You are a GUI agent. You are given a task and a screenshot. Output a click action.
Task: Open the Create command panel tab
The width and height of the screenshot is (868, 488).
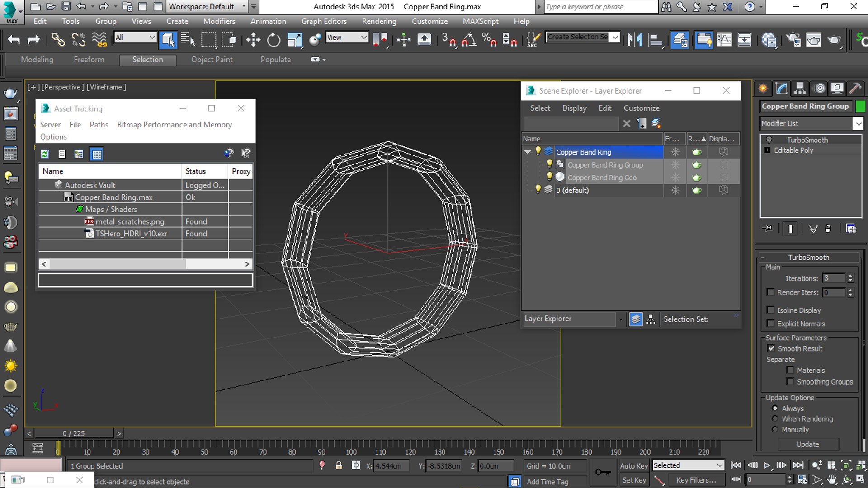coord(763,88)
